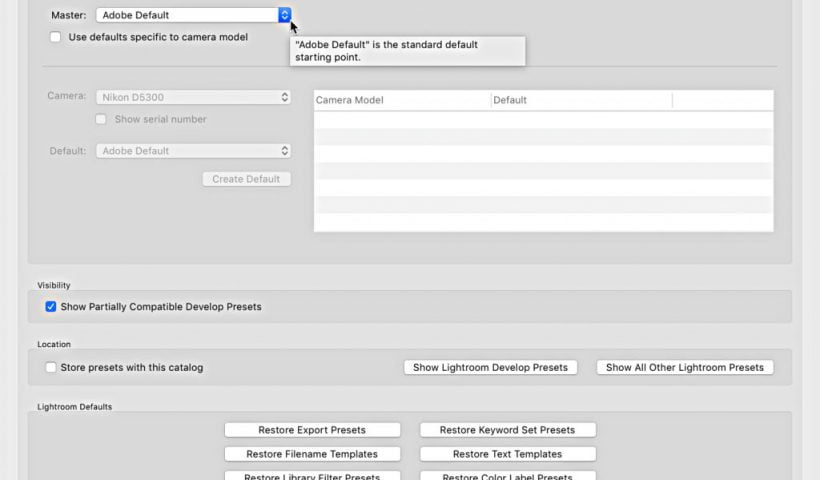The width and height of the screenshot is (820, 480).
Task: Enable Store presets with this catalog
Action: pos(51,367)
